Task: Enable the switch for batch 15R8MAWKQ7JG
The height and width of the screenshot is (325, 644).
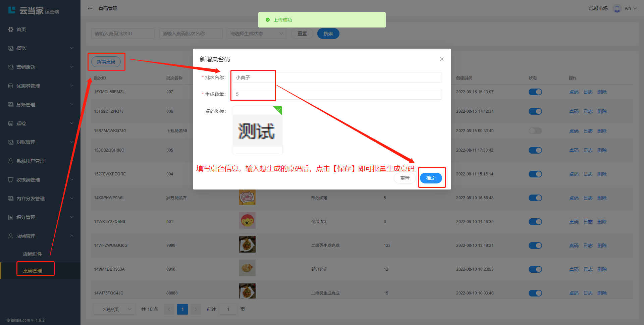Action: [535, 131]
